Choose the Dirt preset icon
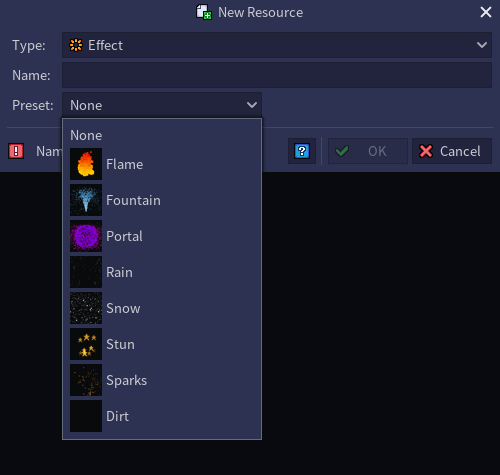The width and height of the screenshot is (500, 475). tap(86, 416)
